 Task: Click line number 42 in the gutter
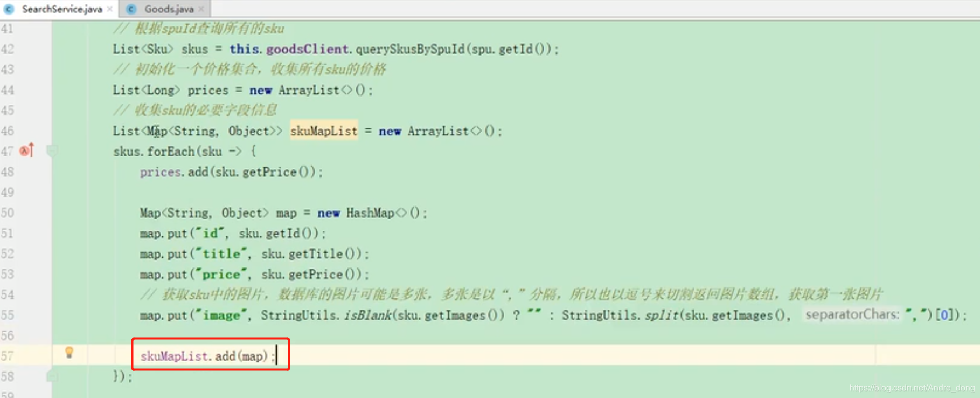point(8,49)
